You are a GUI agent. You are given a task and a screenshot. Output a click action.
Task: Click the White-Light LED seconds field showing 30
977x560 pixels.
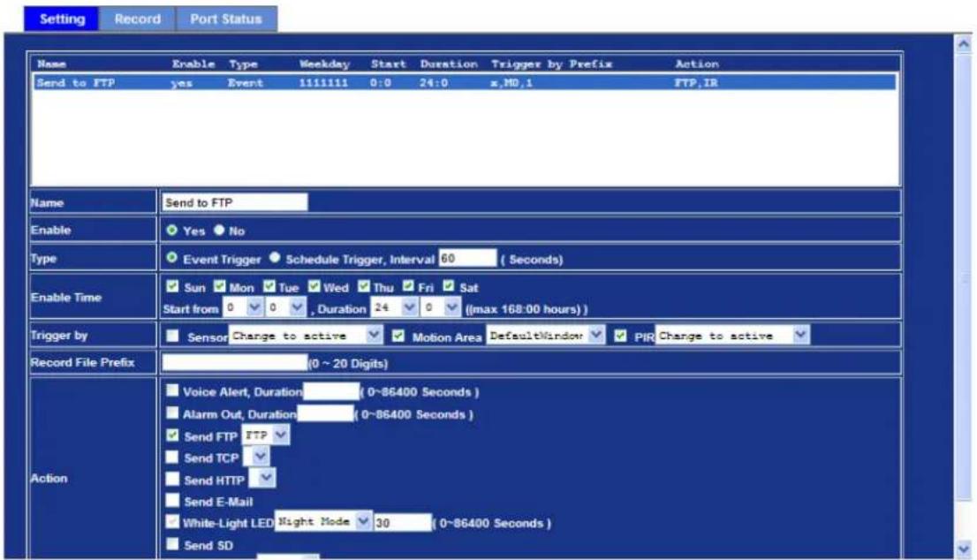tap(403, 523)
